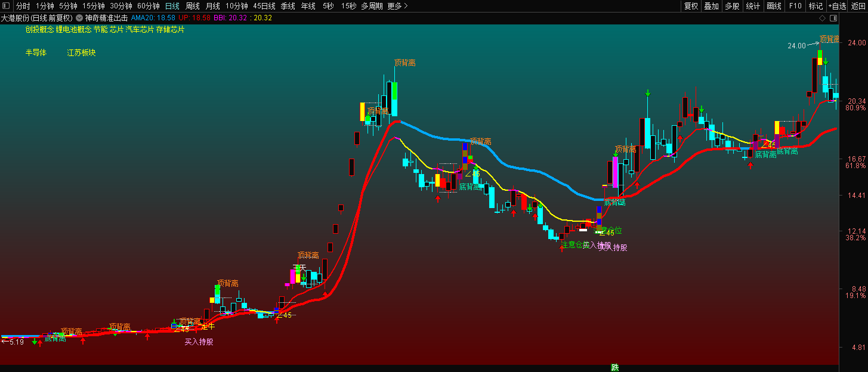Select the 5秒 period tab
This screenshot has width=868, height=372.
328,6
